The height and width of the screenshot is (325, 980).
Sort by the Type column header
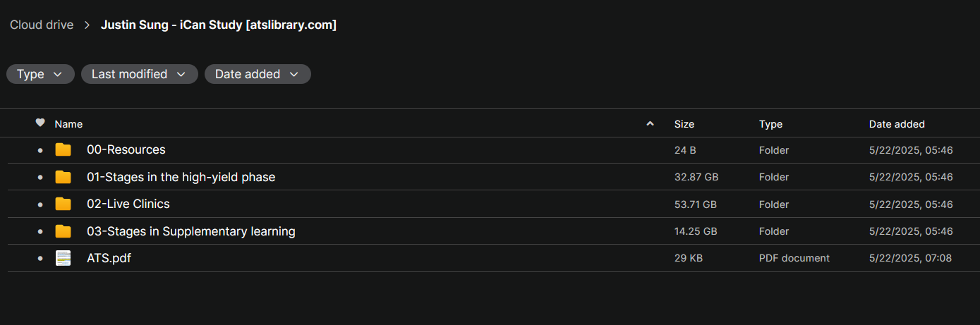pyautogui.click(x=770, y=124)
